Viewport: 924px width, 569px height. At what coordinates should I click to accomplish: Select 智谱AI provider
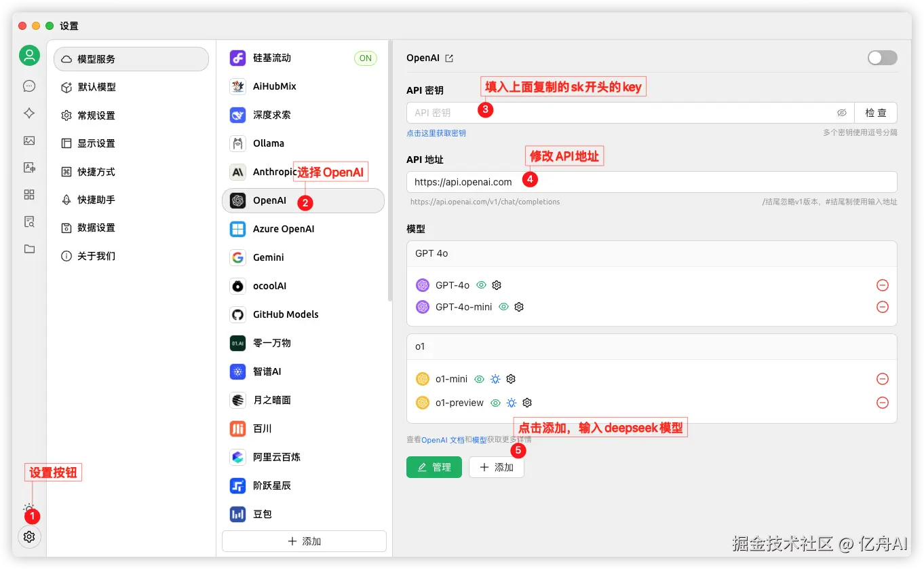click(x=303, y=371)
